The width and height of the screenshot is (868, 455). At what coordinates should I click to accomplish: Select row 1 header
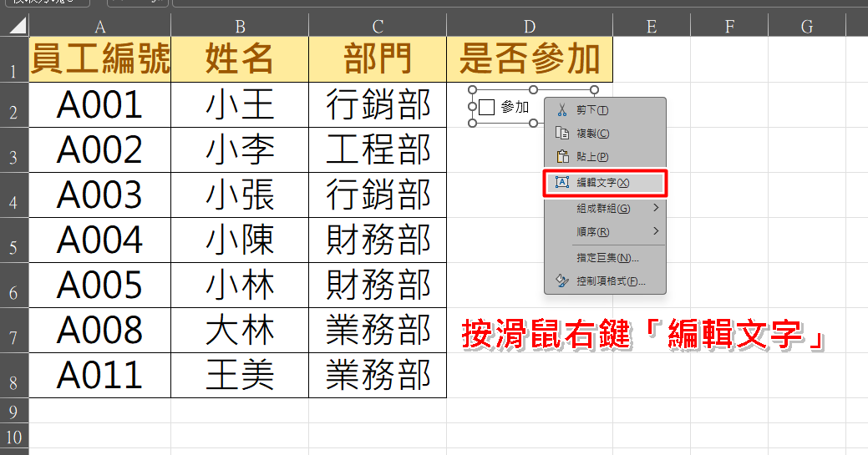click(x=14, y=60)
